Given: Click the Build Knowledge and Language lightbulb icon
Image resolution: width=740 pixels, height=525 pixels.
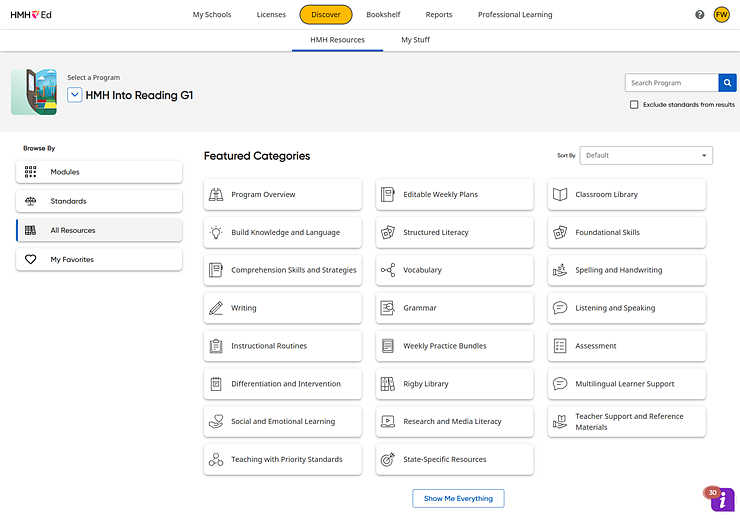Looking at the screenshot, I should [216, 232].
